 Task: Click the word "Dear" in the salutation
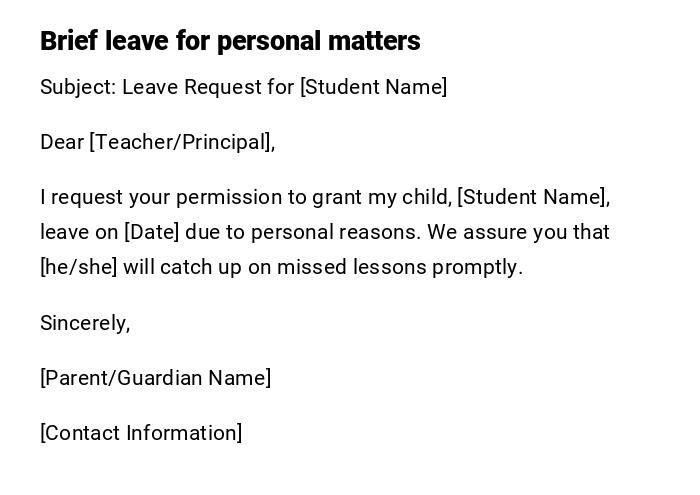(x=62, y=142)
